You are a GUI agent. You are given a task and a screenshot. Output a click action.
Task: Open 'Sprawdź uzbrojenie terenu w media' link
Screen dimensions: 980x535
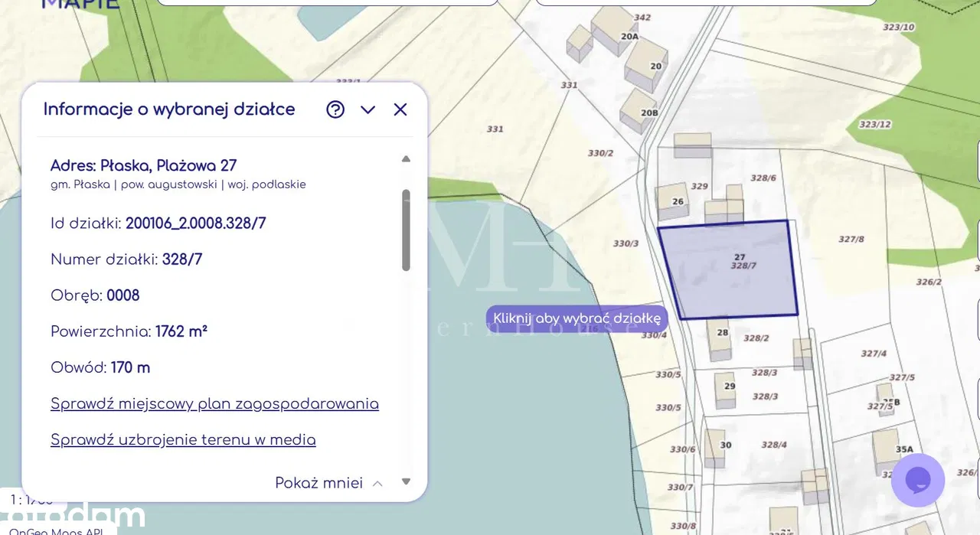(183, 439)
